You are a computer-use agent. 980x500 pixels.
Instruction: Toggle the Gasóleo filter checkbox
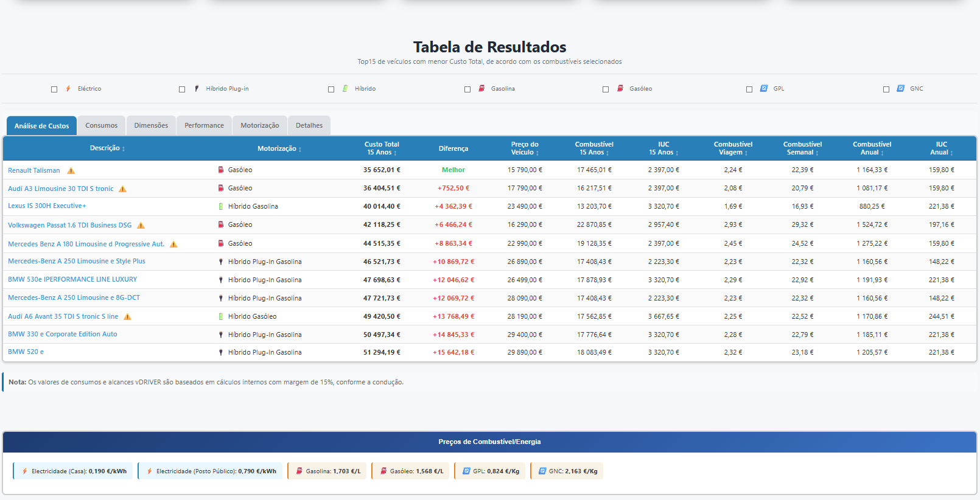[606, 89]
